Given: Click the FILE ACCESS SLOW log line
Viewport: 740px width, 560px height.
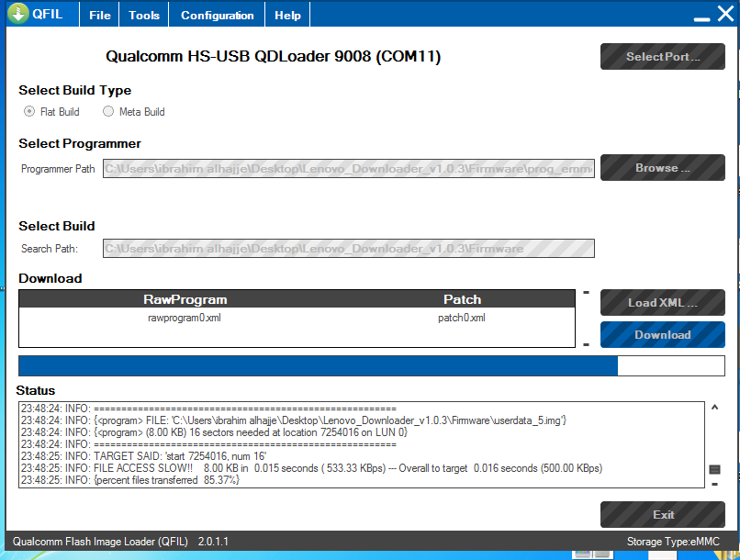Looking at the screenshot, I should pos(311,468).
